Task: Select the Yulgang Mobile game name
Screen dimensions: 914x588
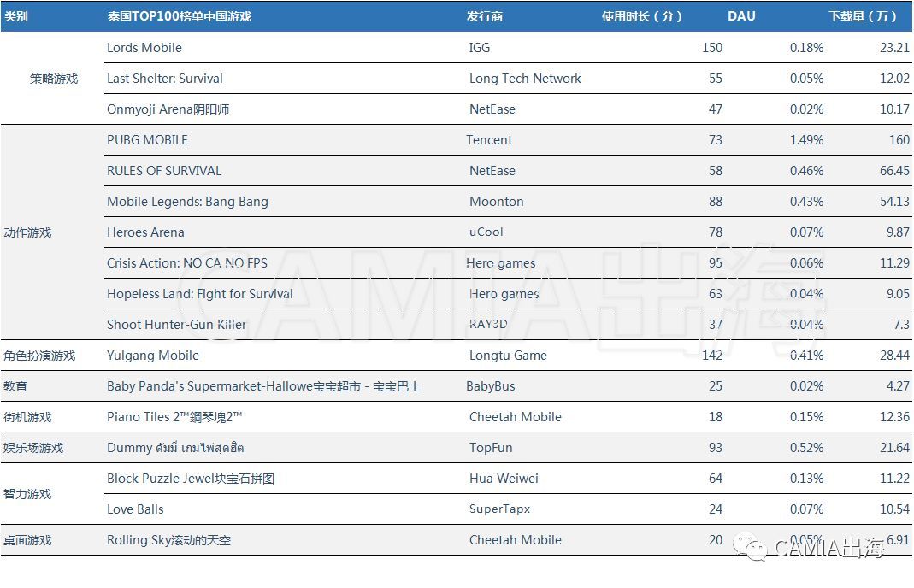Action: (153, 356)
